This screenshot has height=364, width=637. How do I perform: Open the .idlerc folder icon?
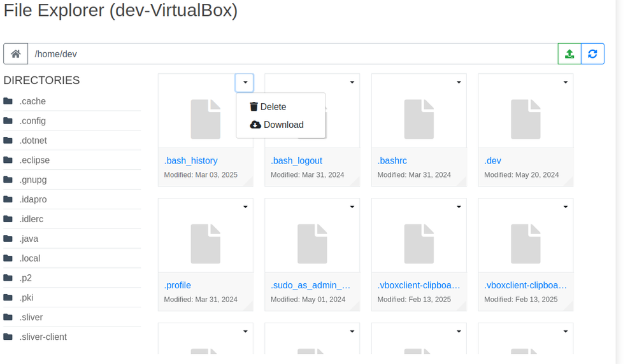point(8,219)
